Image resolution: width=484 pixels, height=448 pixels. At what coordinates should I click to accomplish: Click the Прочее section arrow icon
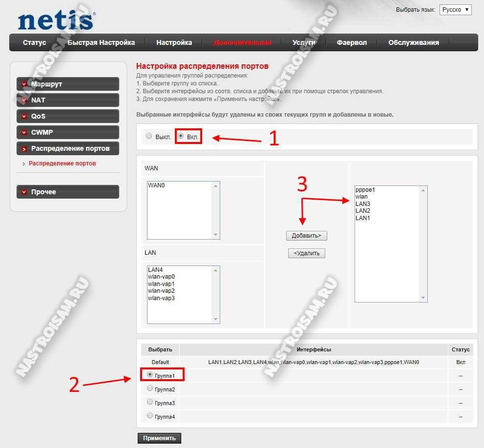click(x=24, y=192)
